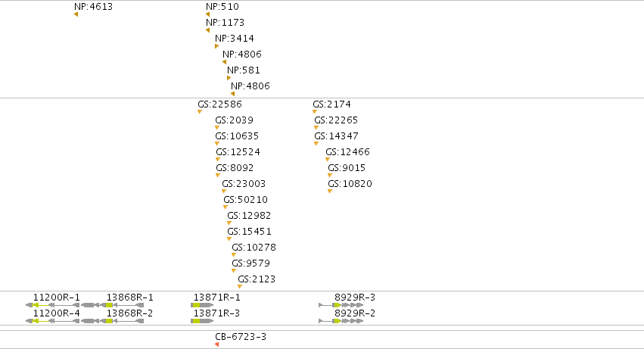Image resolution: width=644 pixels, height=349 pixels.
Task: Click the GS:10820 feature label
Action: pos(350,184)
